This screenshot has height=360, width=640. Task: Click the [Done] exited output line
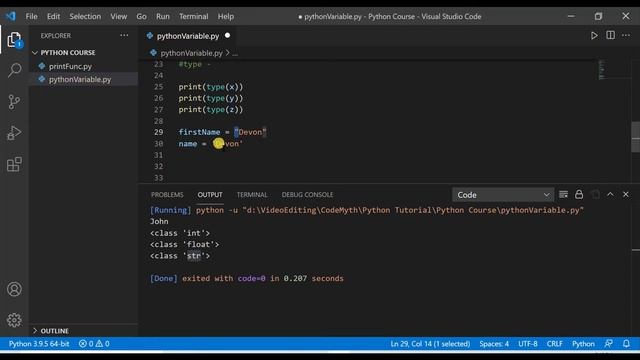[x=247, y=278]
